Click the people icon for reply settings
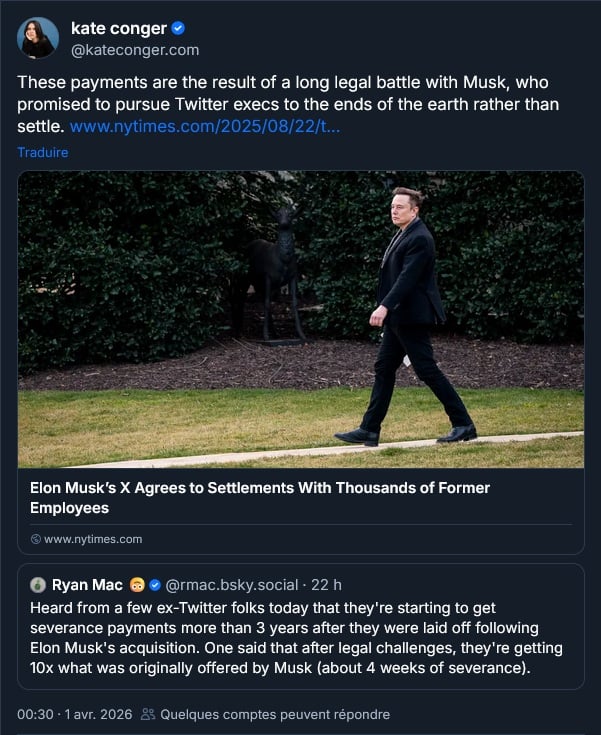601x735 pixels. point(148,715)
